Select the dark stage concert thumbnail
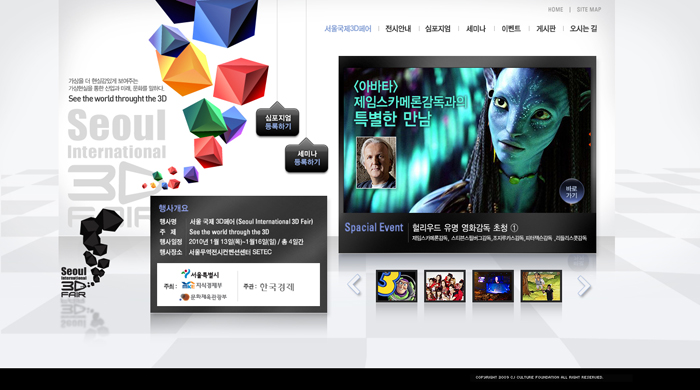 [493, 286]
